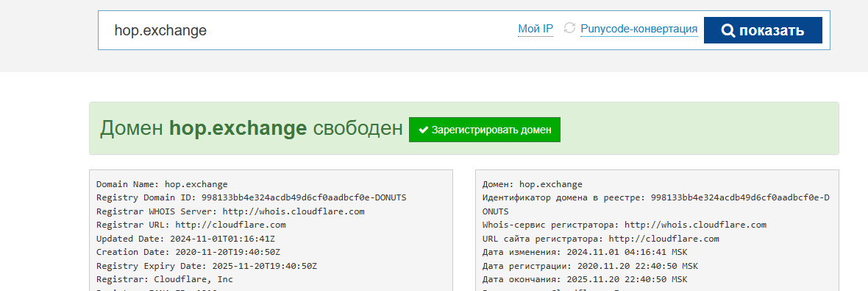Screen dimensions: 868x291
Task: Select the Идентификатор домена в реестре line
Action: point(655,204)
